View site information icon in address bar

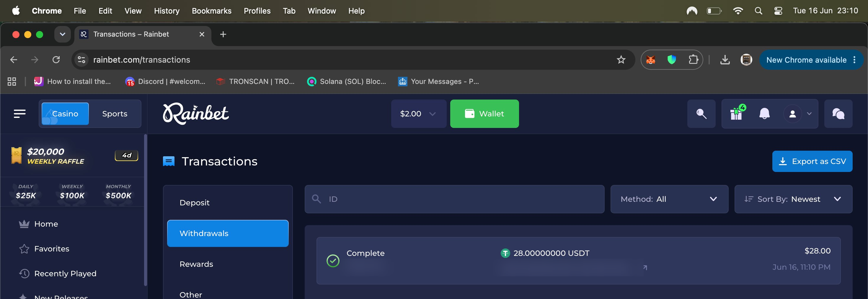81,60
